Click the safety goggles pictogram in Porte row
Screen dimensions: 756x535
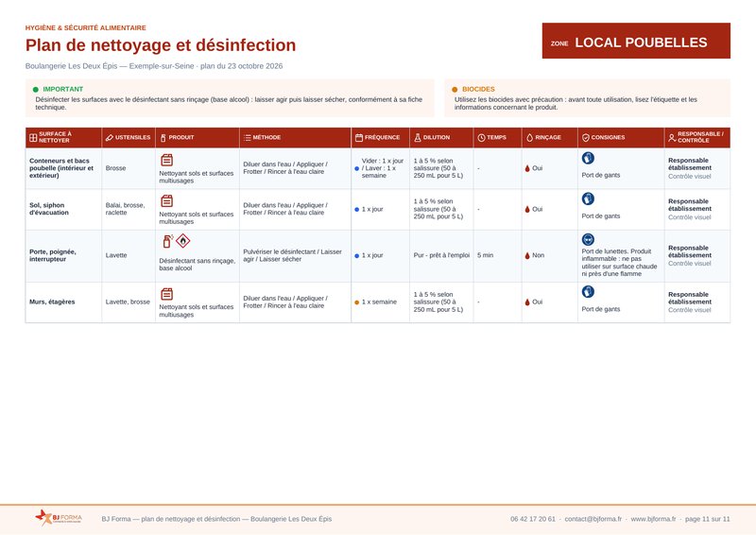(588, 239)
